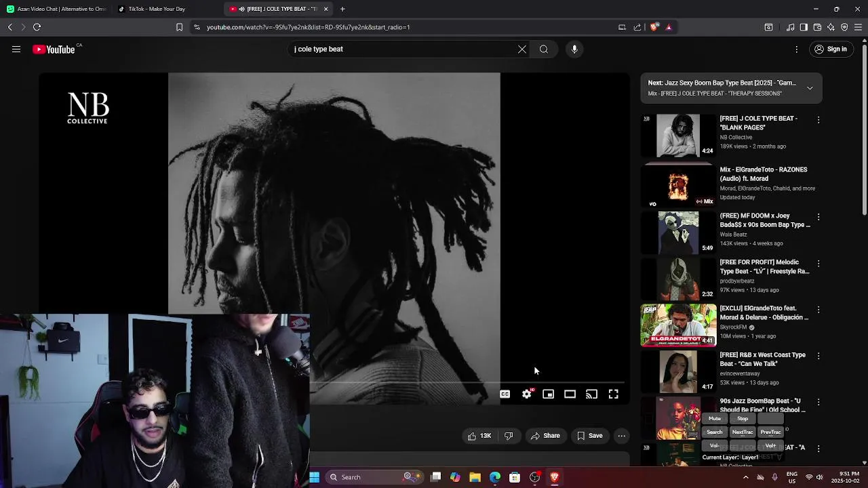Screen dimensions: 868x488
Task: Open Microsoft Store from taskbar
Action: 515,477
